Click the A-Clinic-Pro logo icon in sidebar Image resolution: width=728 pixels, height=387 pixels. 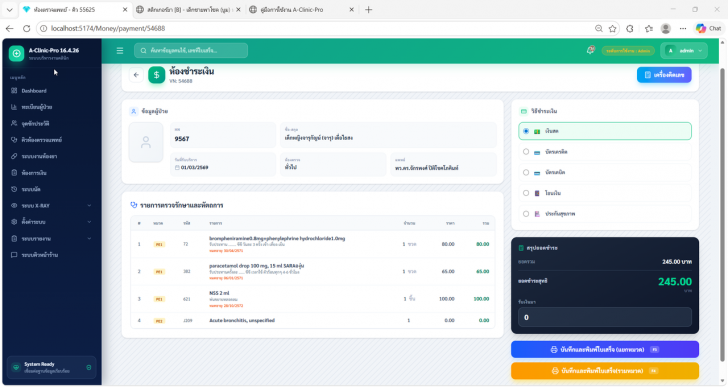pyautogui.click(x=16, y=53)
